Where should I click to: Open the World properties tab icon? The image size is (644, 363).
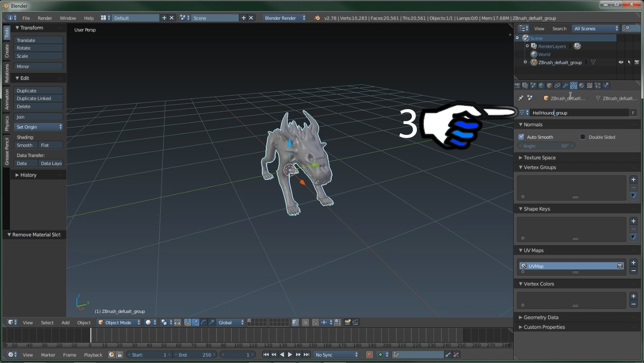(x=541, y=86)
